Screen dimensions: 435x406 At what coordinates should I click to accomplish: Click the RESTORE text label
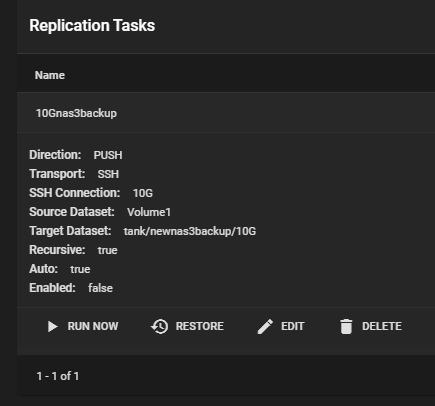200,326
